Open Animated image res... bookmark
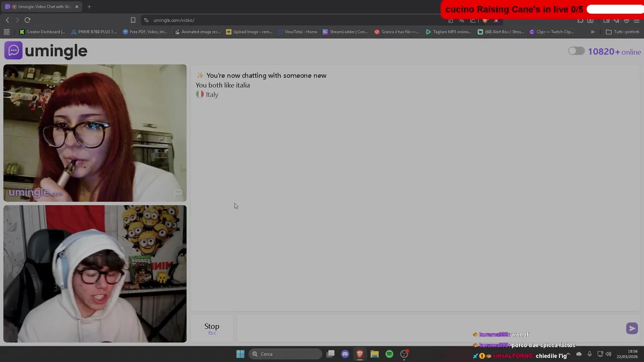 point(197,32)
